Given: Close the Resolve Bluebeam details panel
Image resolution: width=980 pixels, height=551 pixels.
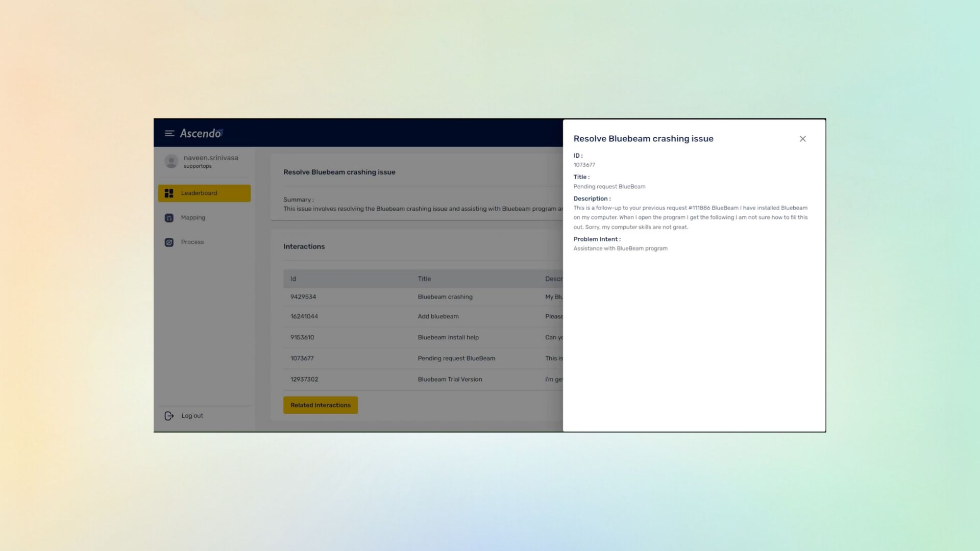Looking at the screenshot, I should (802, 139).
